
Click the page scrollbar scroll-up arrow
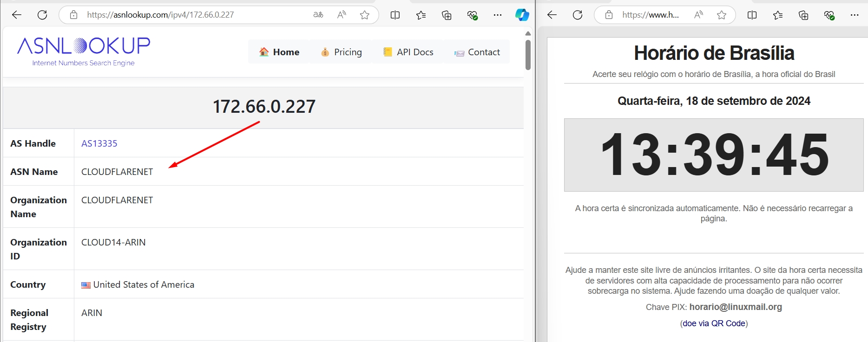(528, 33)
